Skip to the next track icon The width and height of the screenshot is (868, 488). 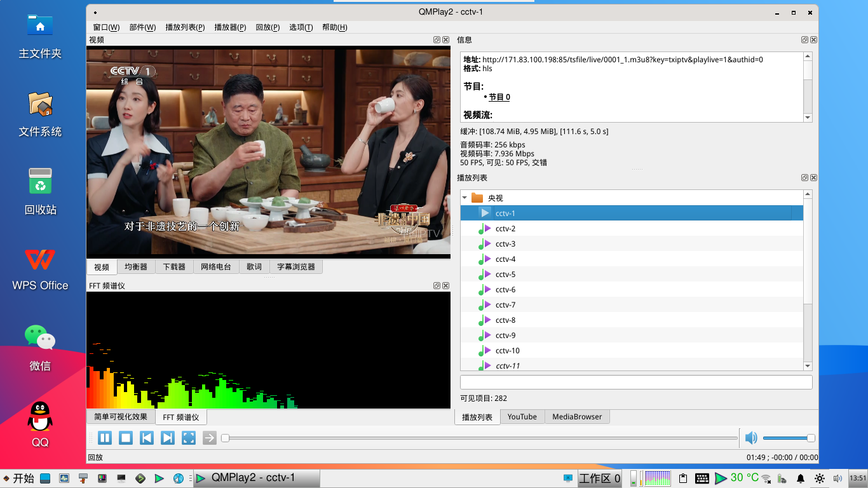[x=167, y=438]
